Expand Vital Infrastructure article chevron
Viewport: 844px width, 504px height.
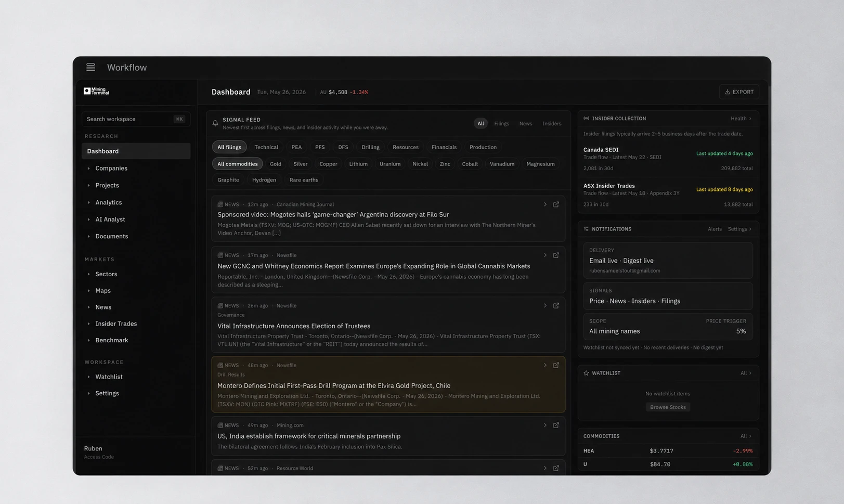(x=545, y=306)
